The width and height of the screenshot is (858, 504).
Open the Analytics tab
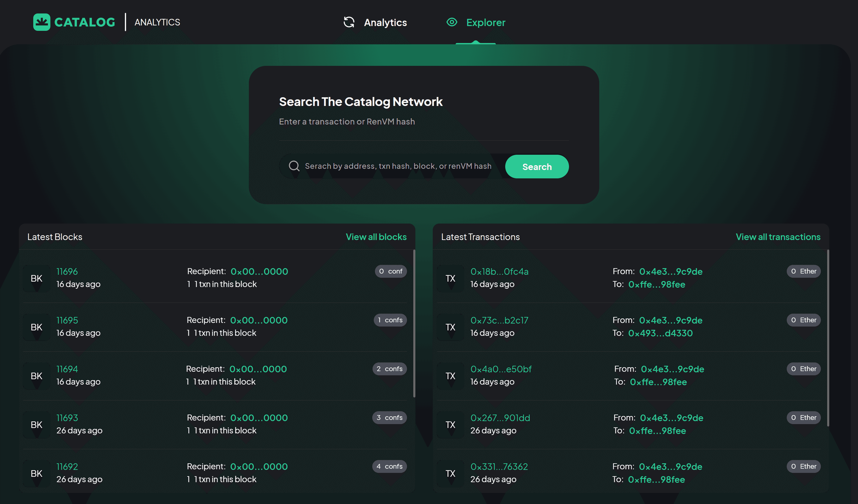tap(385, 22)
